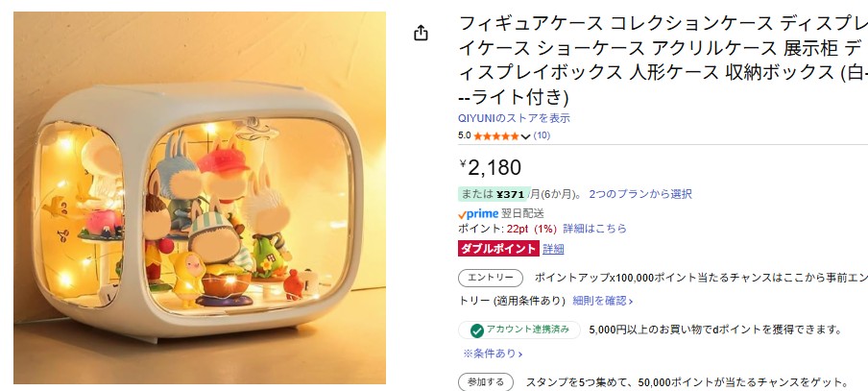Click the product main image of display case
868x391 pixels.
[x=200, y=198]
